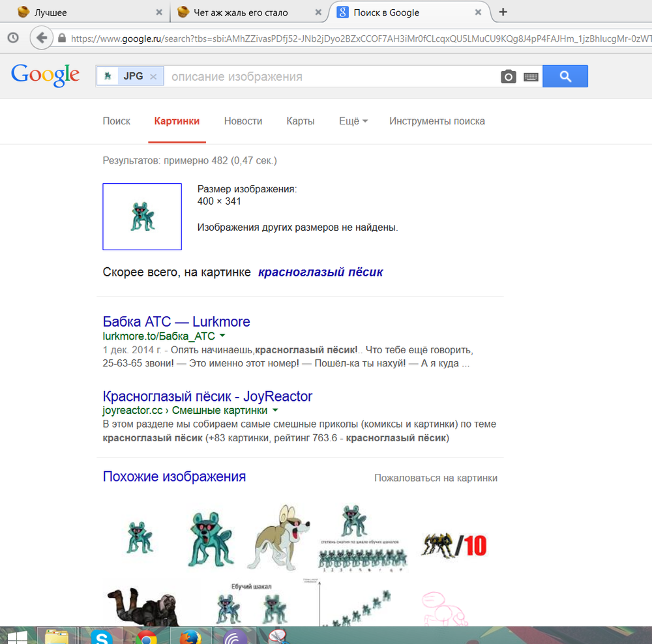Switch to the 'Новости' results tab

pyautogui.click(x=243, y=121)
